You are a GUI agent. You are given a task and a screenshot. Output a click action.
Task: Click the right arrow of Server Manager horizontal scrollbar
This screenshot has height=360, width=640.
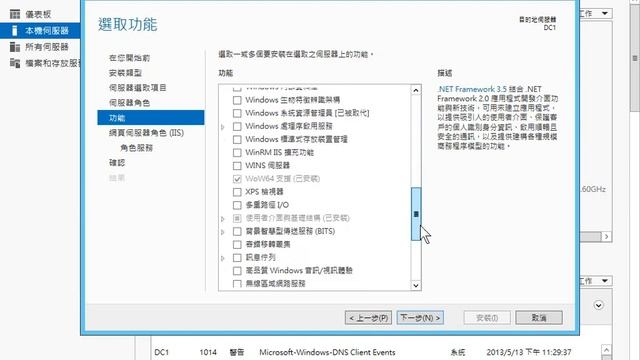(607, 237)
